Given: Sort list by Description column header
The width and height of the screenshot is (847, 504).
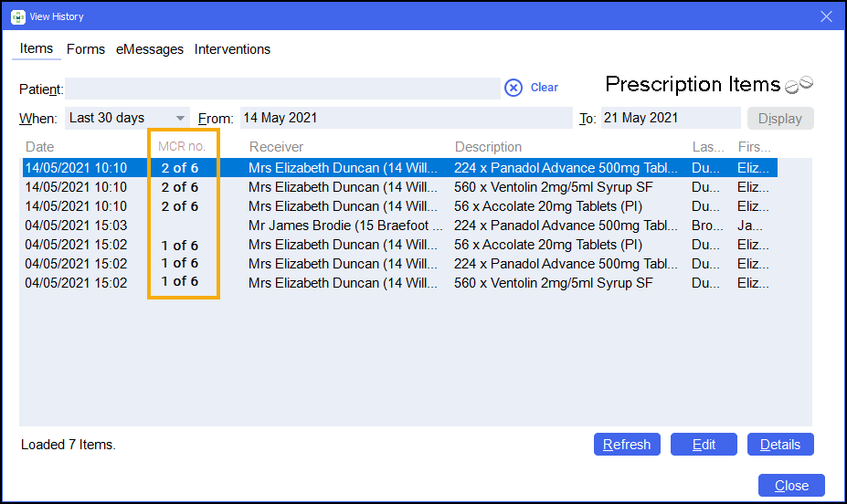Looking at the screenshot, I should pyautogui.click(x=488, y=146).
